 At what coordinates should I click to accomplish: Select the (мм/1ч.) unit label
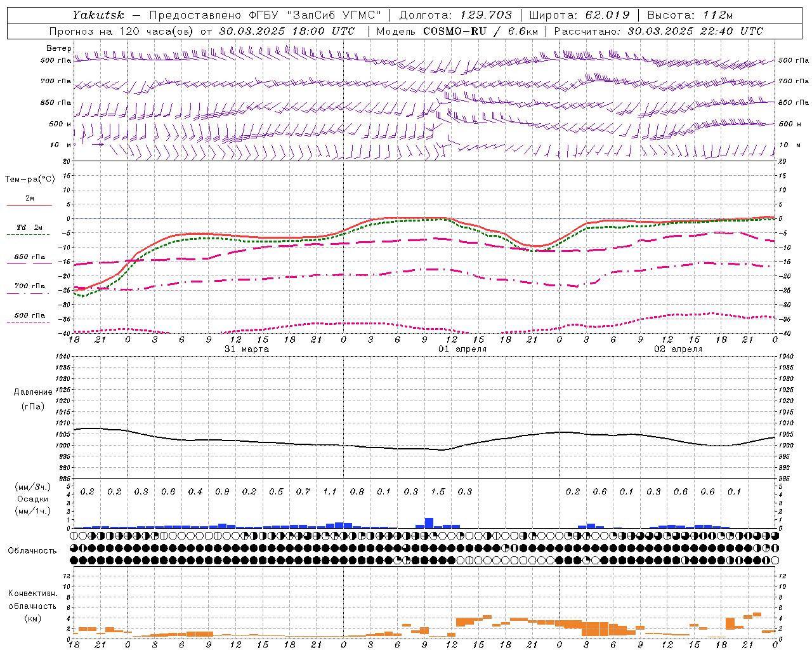pyautogui.click(x=33, y=511)
